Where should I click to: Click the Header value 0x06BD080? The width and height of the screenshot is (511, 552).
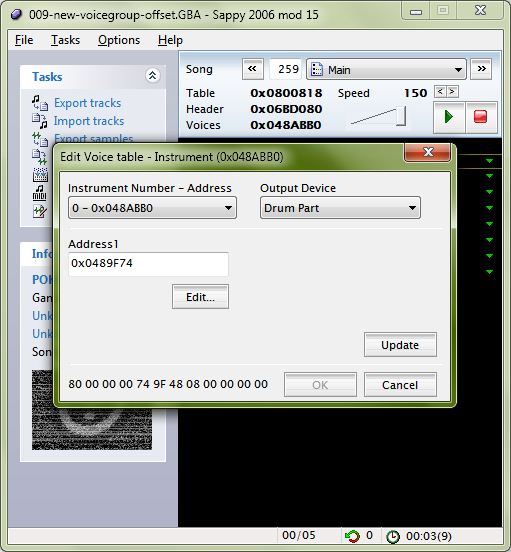pyautogui.click(x=286, y=109)
